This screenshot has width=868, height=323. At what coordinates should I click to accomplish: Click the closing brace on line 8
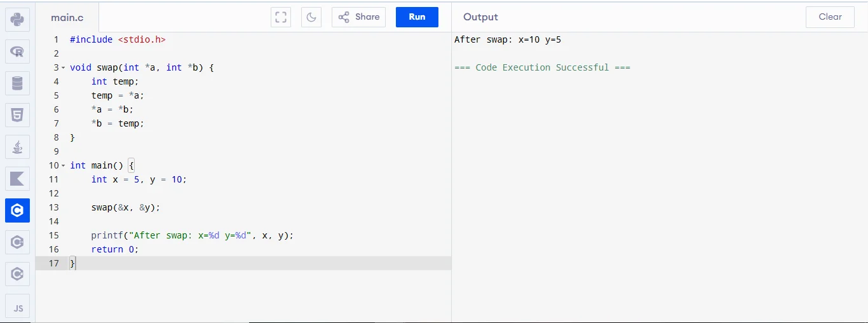(x=72, y=137)
